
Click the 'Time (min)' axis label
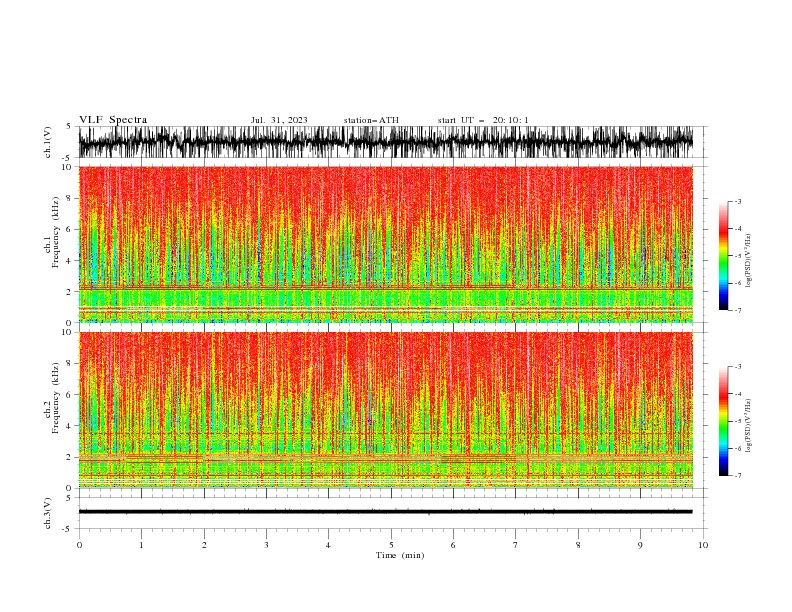(x=400, y=555)
